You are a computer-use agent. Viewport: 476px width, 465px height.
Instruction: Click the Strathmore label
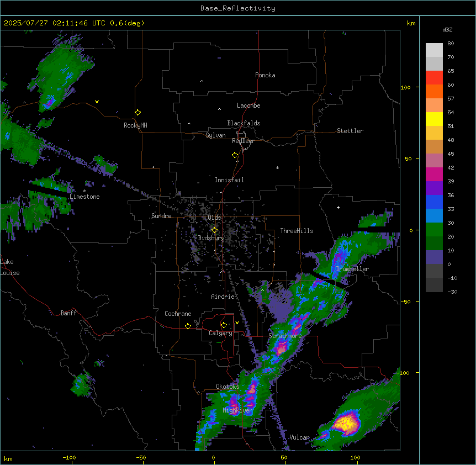point(285,336)
